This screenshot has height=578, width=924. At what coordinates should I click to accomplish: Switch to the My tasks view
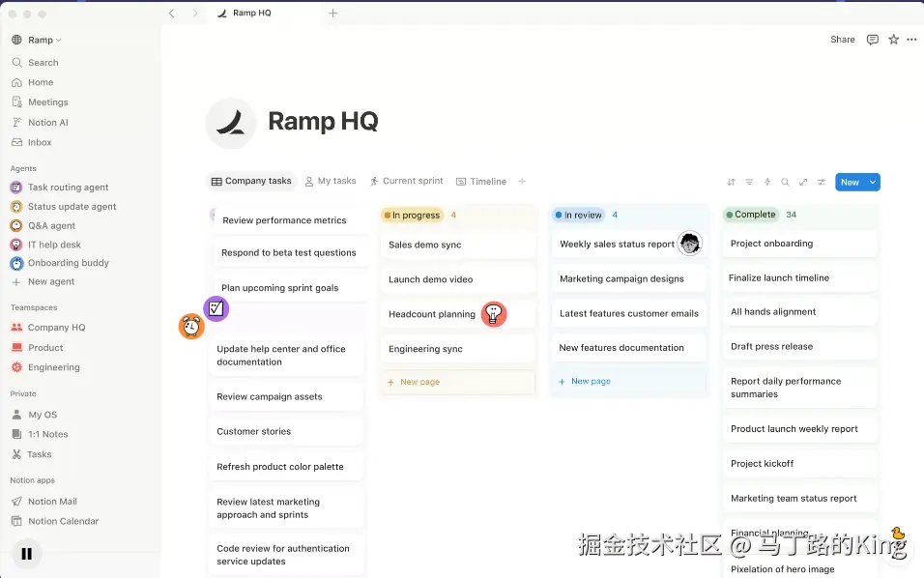pyautogui.click(x=331, y=181)
